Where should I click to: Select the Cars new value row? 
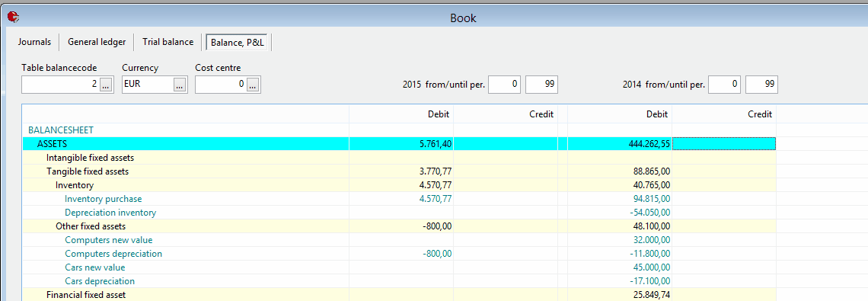click(398, 267)
